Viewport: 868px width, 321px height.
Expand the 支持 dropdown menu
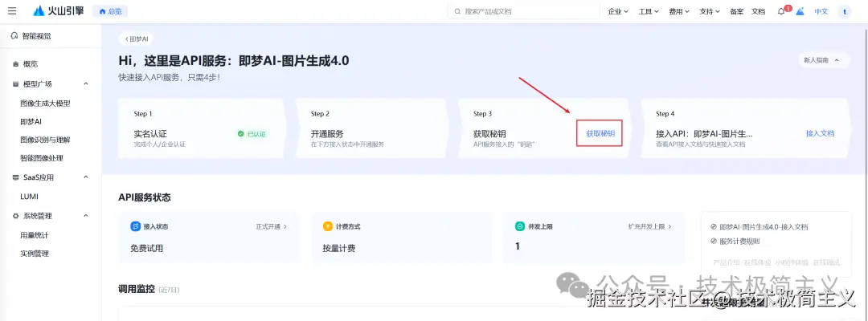[x=709, y=11]
